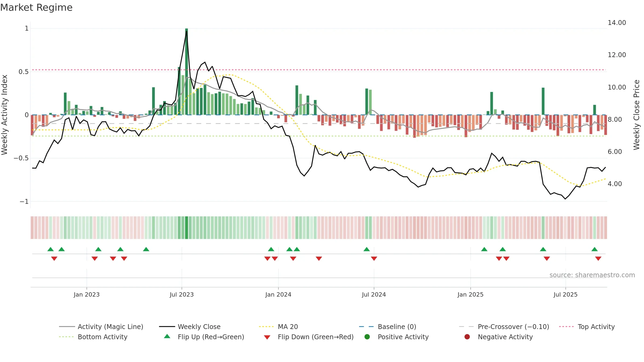This screenshot has width=644, height=362.
Task: Click the 6.00 price axis label
Action: (615, 152)
